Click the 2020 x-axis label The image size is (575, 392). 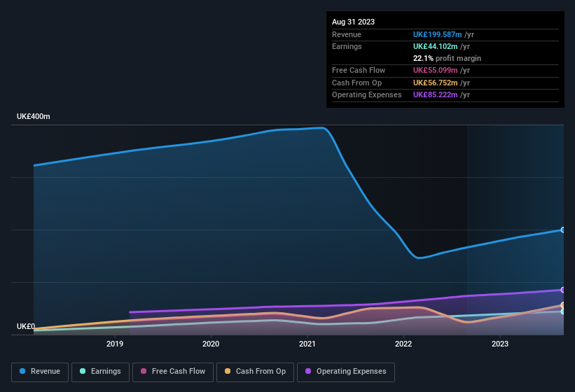point(211,344)
